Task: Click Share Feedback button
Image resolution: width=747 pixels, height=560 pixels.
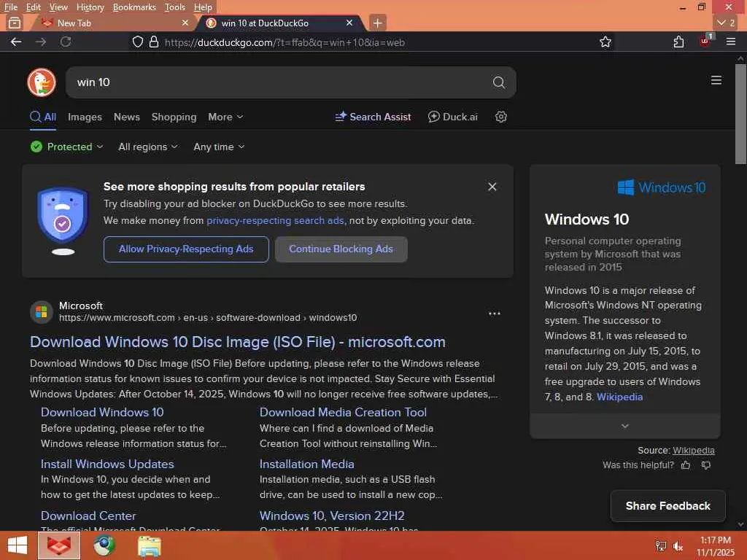Action: (x=668, y=506)
